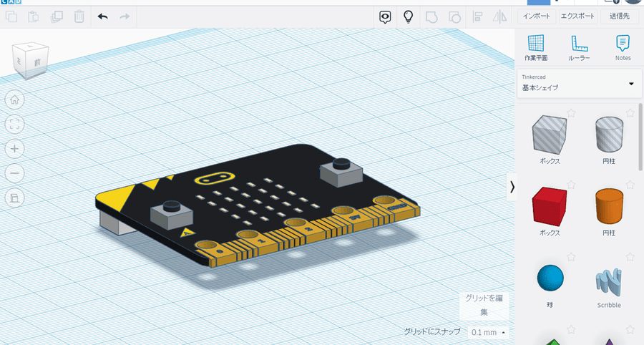Viewport: 644px width, 345px height.
Task: Zoom in with the plus button
Action: click(15, 149)
